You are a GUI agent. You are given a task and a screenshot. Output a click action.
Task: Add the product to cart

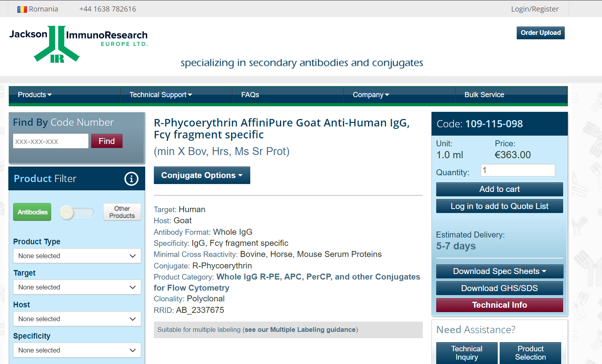coord(500,189)
